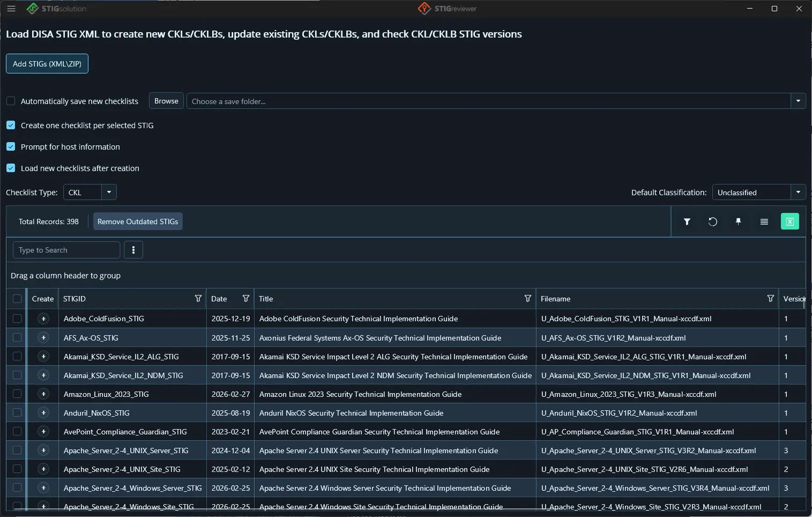Click Remove Outdated STIGs button
The height and width of the screenshot is (517, 812).
[x=138, y=221]
